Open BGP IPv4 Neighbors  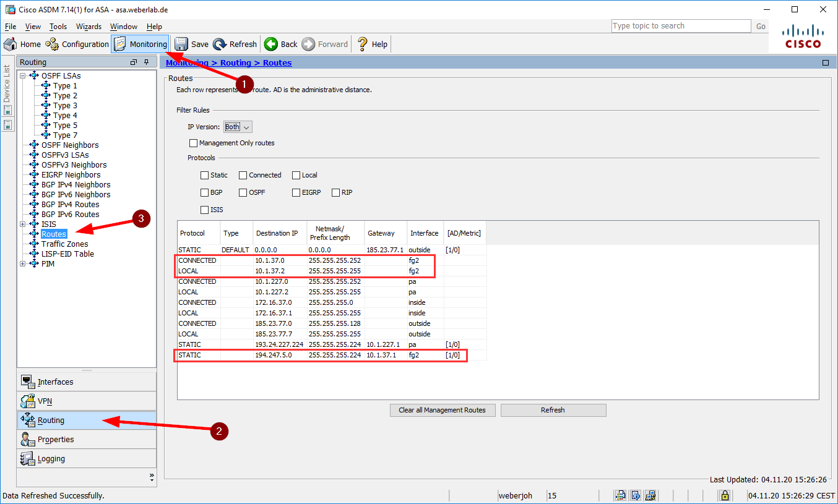[76, 184]
